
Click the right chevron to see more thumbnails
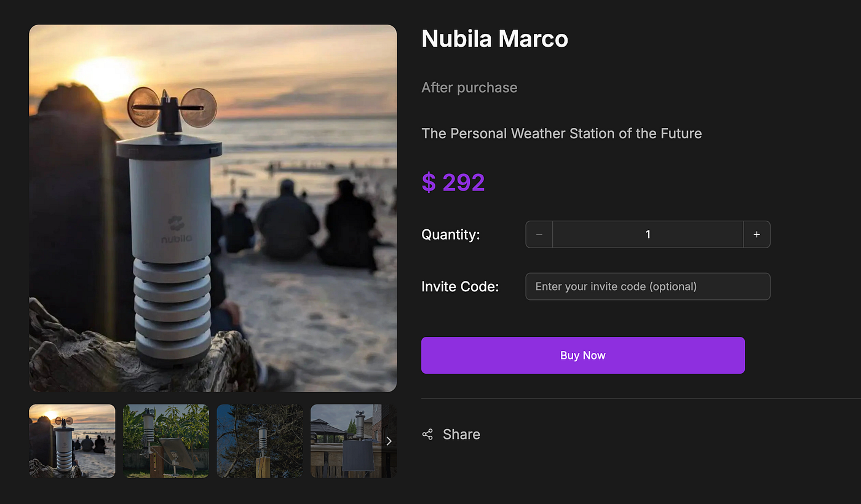coord(388,441)
